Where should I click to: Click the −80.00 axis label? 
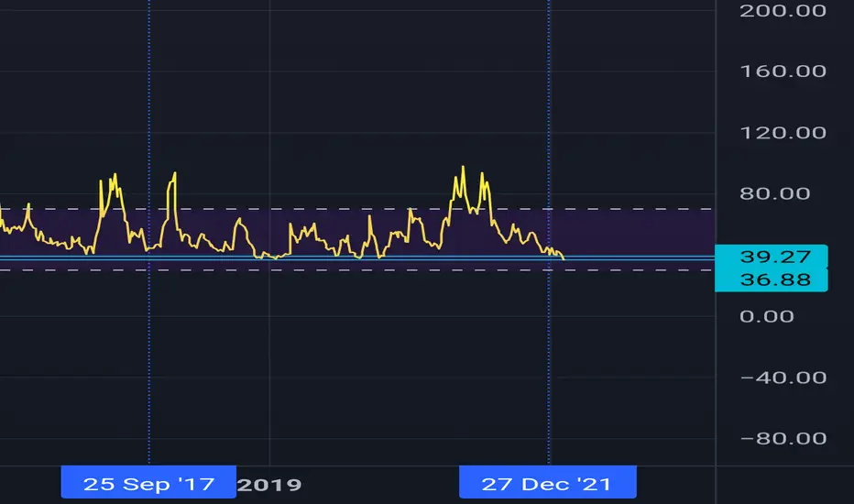(x=783, y=438)
